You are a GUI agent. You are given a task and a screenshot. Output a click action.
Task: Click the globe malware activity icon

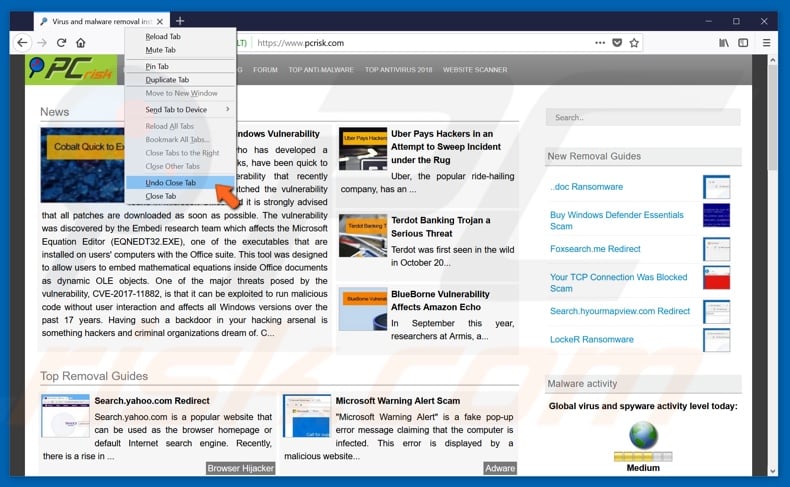[x=643, y=435]
